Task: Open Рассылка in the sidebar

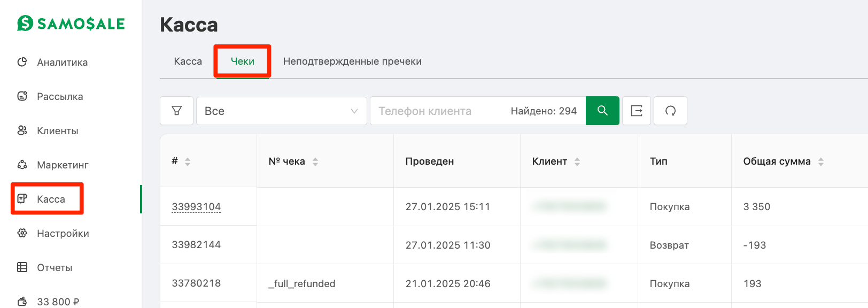Action: (60, 96)
